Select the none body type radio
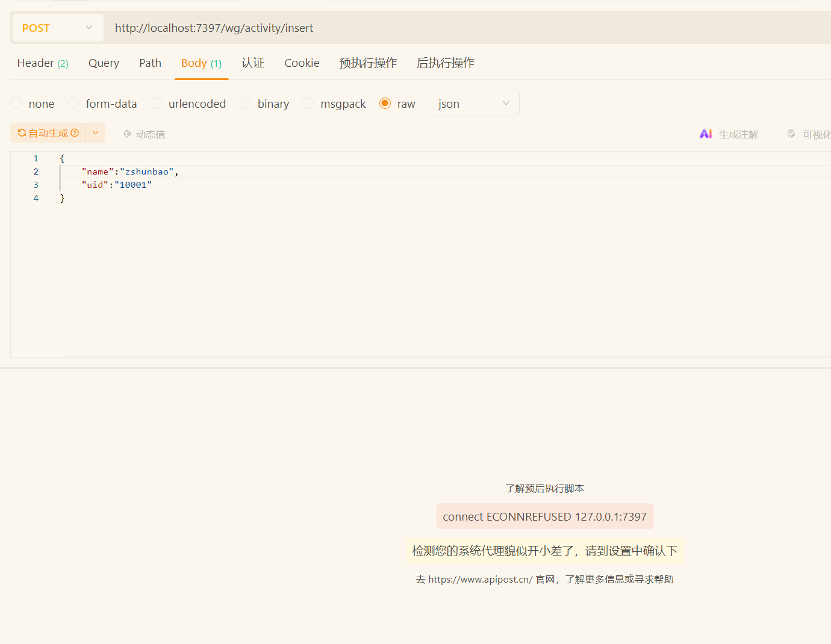The image size is (831, 644). [16, 104]
